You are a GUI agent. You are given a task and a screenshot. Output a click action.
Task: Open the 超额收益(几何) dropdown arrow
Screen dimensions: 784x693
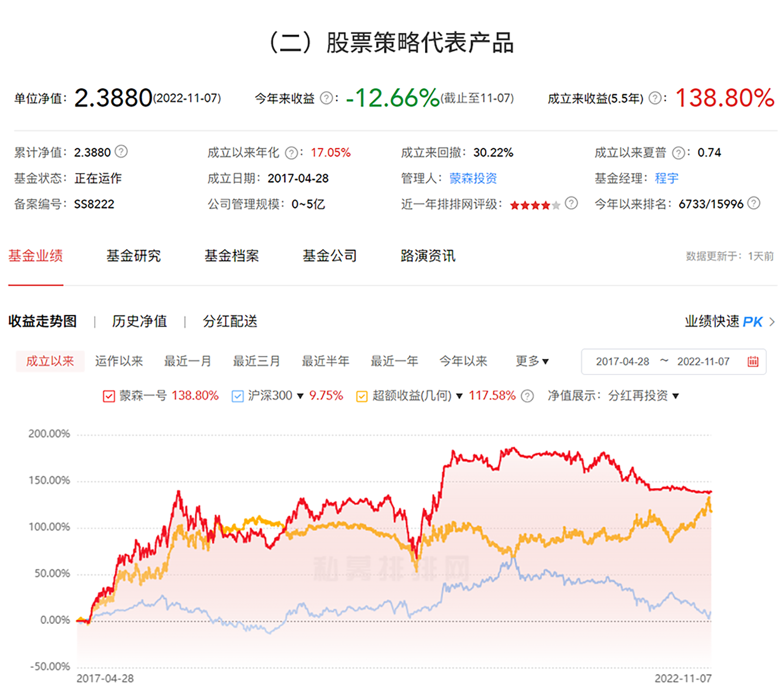pyautogui.click(x=459, y=396)
